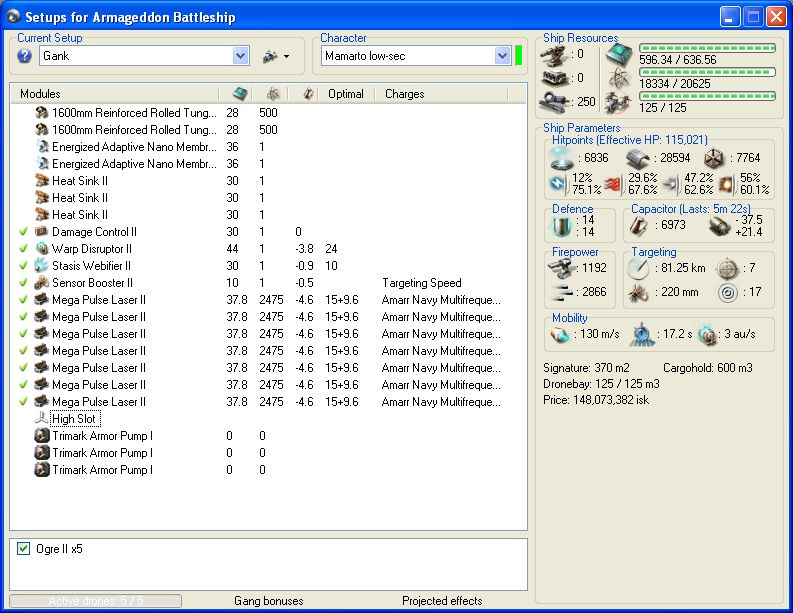793x613 pixels.
Task: Expand the Current Setup dropdown showing Gank
Action: point(240,57)
